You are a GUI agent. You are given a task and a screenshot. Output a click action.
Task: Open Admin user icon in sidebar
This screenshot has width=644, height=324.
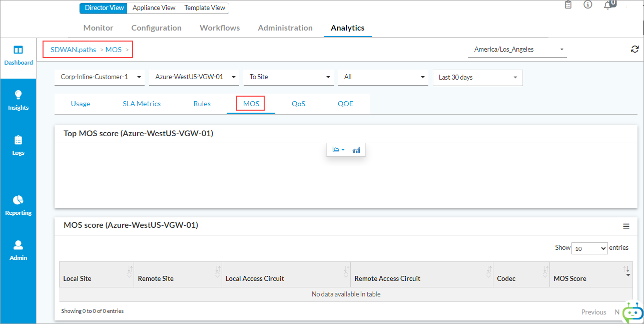(x=18, y=245)
